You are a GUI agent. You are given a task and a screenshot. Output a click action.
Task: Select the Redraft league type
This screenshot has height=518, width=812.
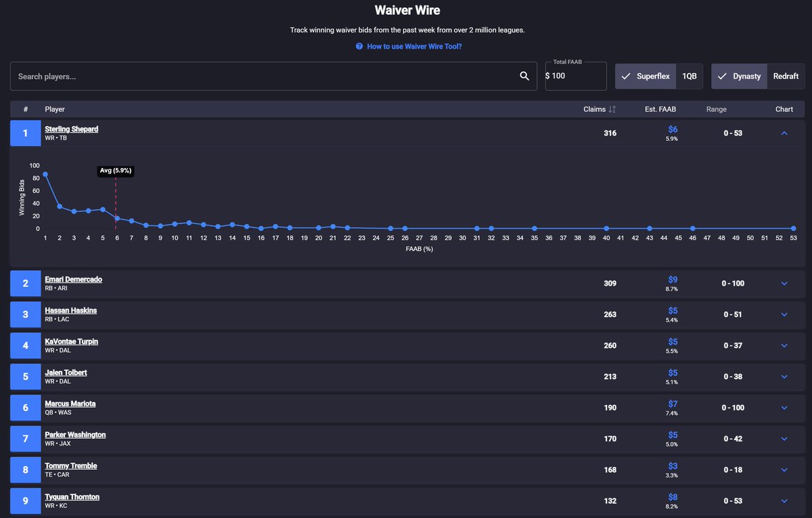(786, 77)
